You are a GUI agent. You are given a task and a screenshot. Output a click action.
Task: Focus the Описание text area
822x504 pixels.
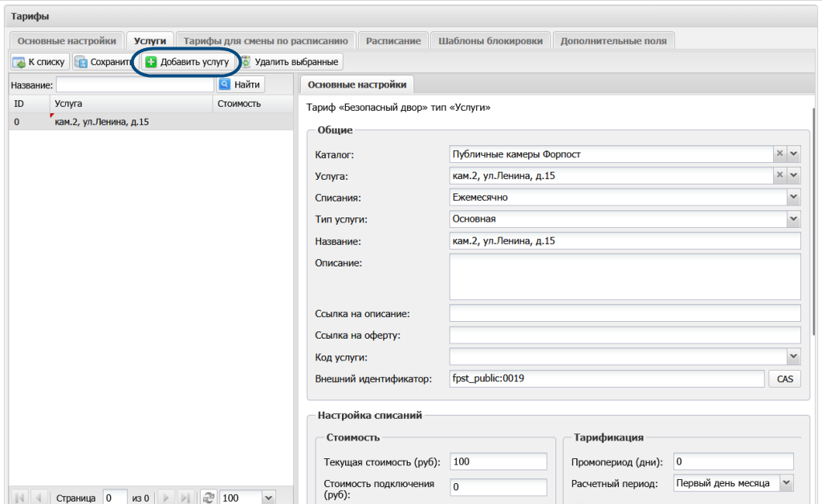[x=625, y=277]
